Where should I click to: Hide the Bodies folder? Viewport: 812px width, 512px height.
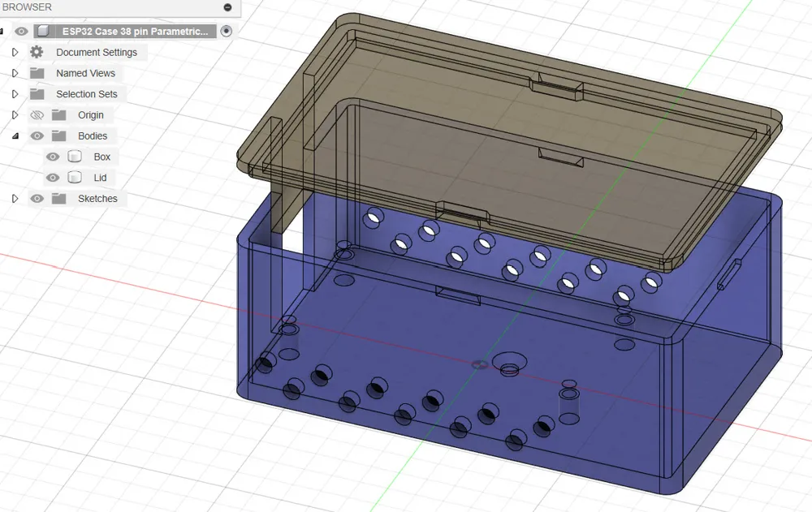click(37, 136)
